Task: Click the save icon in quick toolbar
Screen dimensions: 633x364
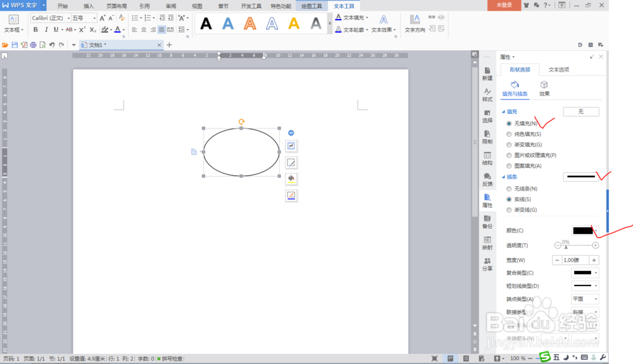Action: click(15, 45)
